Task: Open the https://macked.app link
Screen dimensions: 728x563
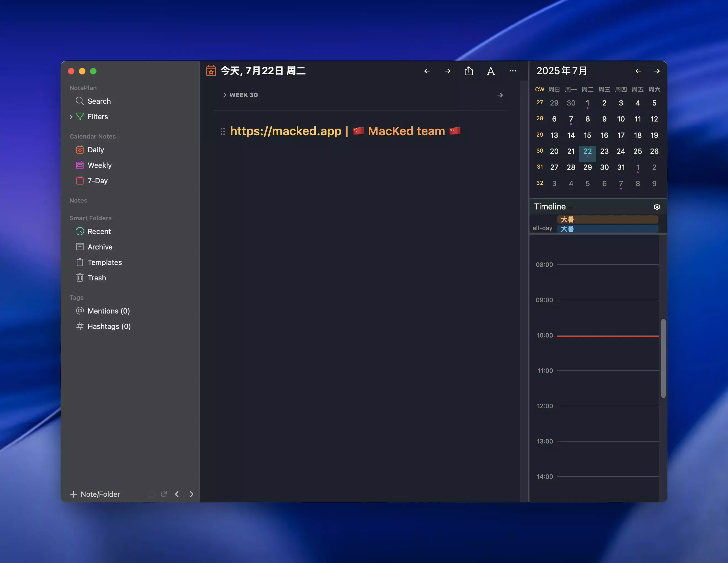Action: 286,131
